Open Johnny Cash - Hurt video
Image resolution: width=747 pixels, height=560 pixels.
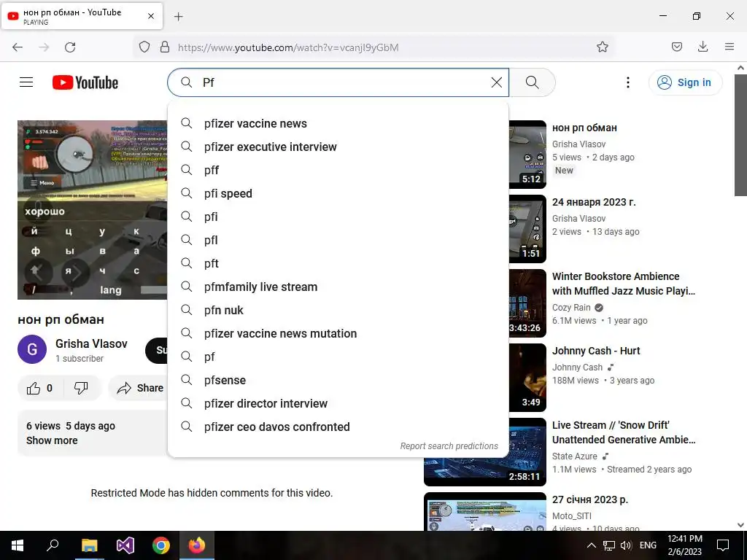click(596, 351)
